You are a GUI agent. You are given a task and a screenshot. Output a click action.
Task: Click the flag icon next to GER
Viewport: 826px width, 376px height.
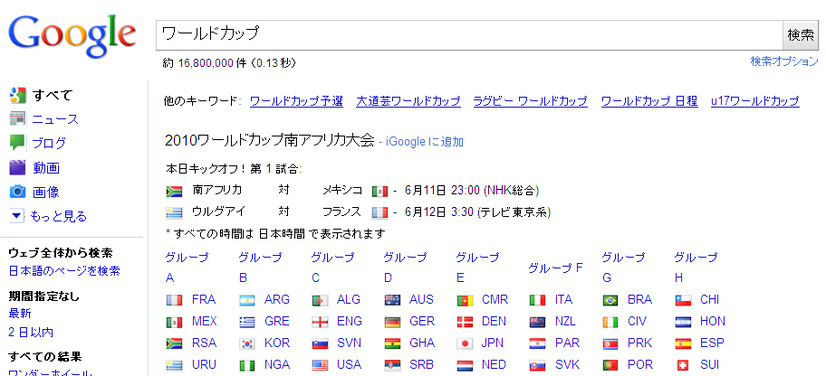(x=393, y=322)
